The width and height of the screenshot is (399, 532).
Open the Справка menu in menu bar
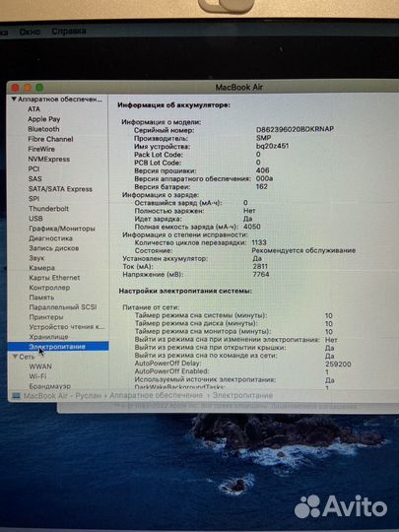(x=69, y=32)
